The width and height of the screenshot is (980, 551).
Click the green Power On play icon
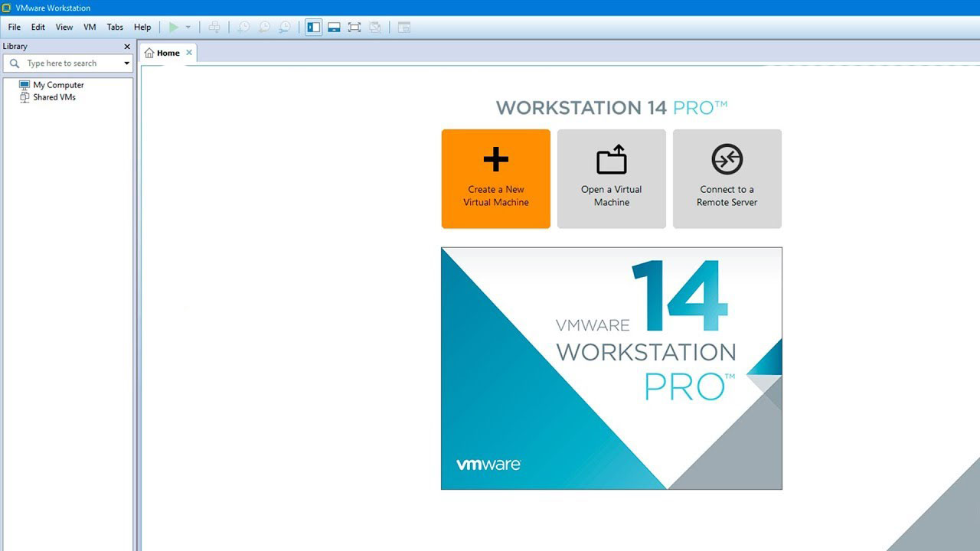[174, 27]
